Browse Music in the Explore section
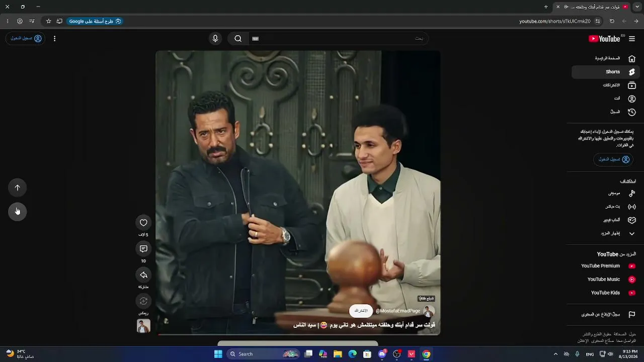644x362 pixels. coord(605,193)
